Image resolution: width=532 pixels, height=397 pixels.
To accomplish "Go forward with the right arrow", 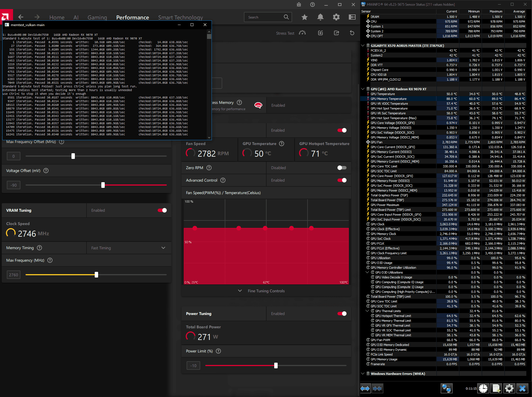I will tap(37, 17).
